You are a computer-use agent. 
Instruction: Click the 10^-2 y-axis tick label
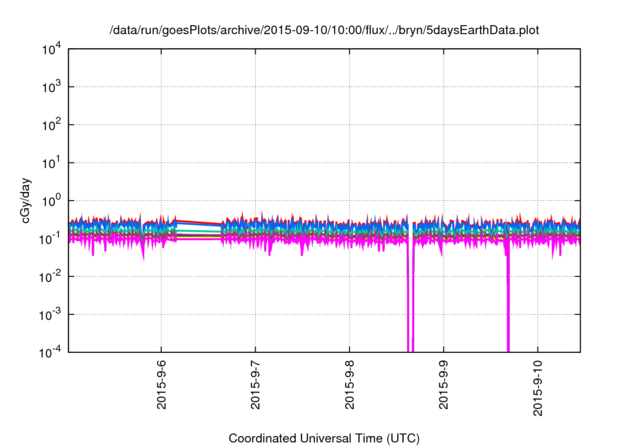coord(50,277)
